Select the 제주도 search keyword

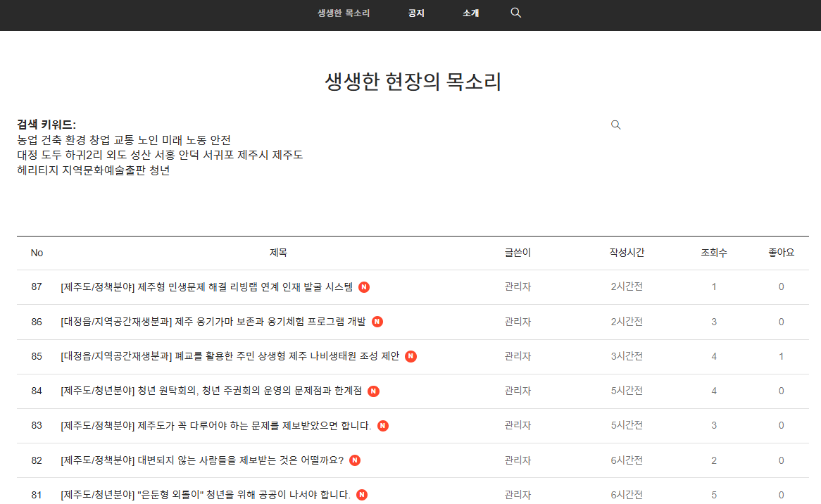(x=287, y=155)
